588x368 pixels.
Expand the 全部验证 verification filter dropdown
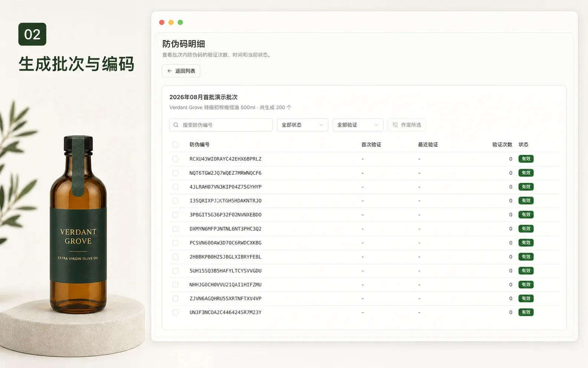click(358, 125)
